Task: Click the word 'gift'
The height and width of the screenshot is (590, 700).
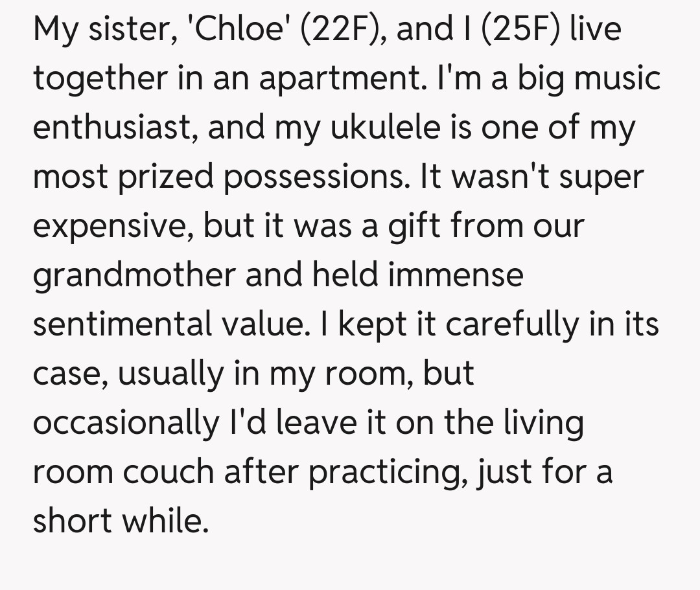Action: 413,226
